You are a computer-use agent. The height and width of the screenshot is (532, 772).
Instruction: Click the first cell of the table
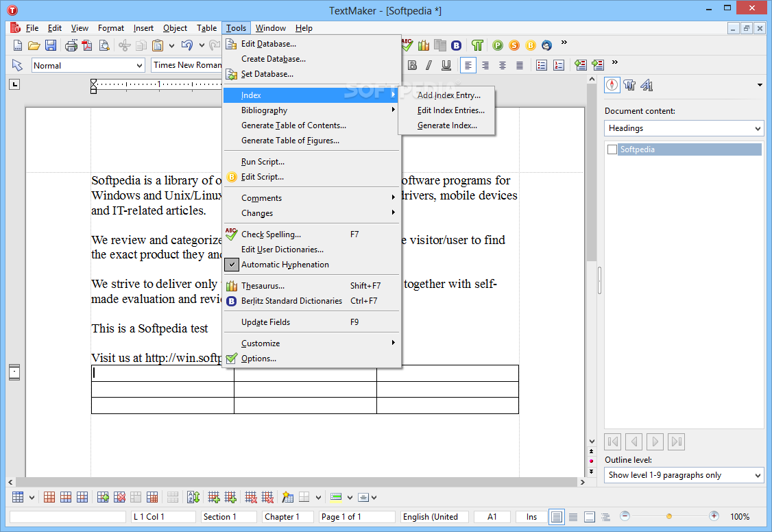click(162, 373)
